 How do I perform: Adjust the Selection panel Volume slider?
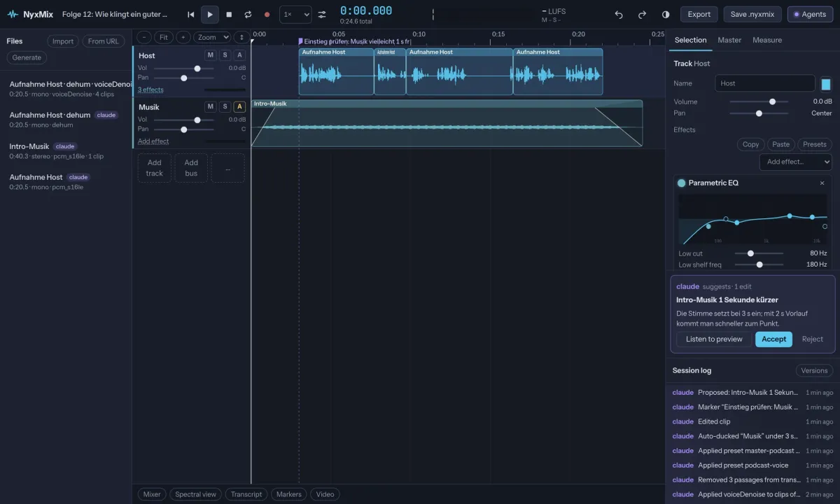point(759,101)
